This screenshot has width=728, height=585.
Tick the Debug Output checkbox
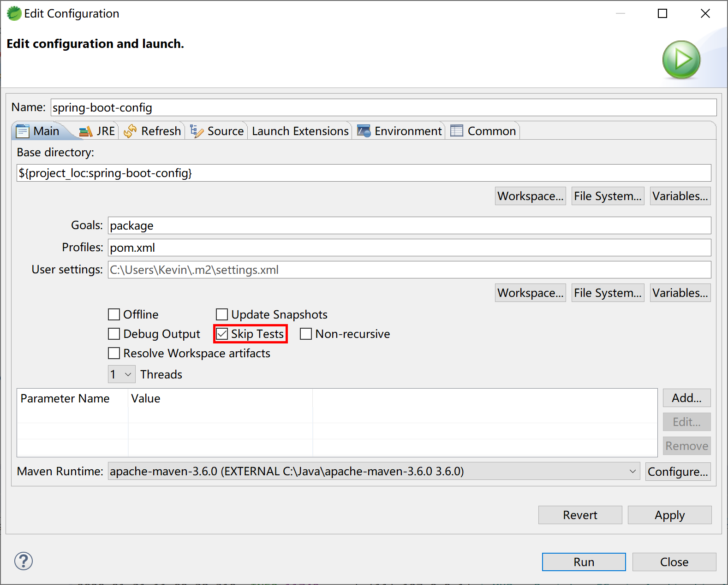pos(114,334)
